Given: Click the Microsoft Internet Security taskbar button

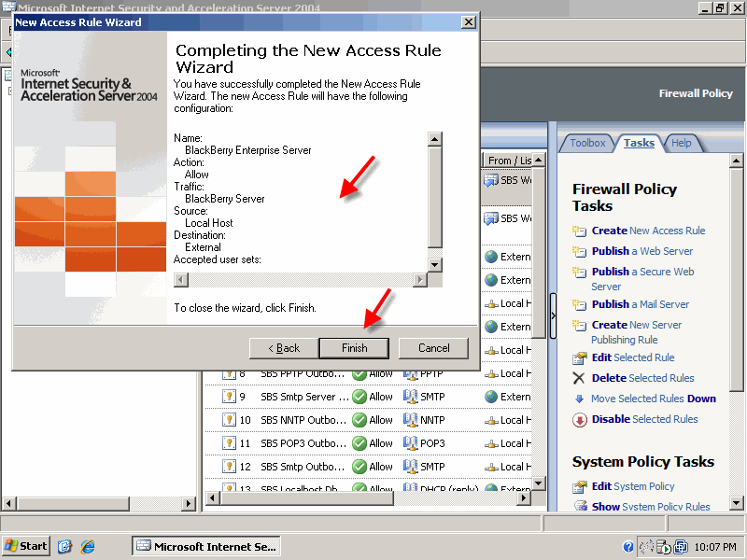Looking at the screenshot, I should click(x=205, y=546).
